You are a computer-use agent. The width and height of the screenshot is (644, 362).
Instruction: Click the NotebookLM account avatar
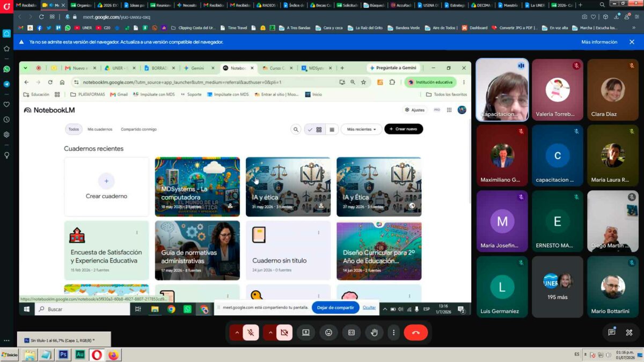462,110
